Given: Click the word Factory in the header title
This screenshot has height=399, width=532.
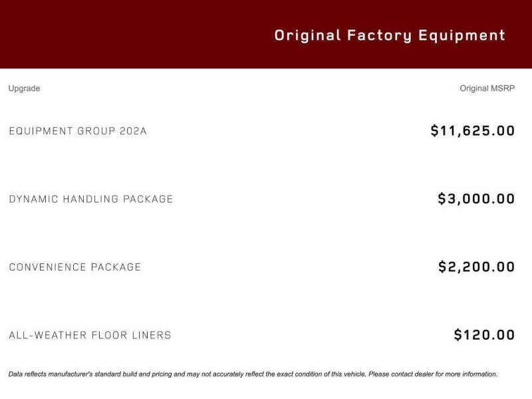Looking at the screenshot, I should [379, 36].
